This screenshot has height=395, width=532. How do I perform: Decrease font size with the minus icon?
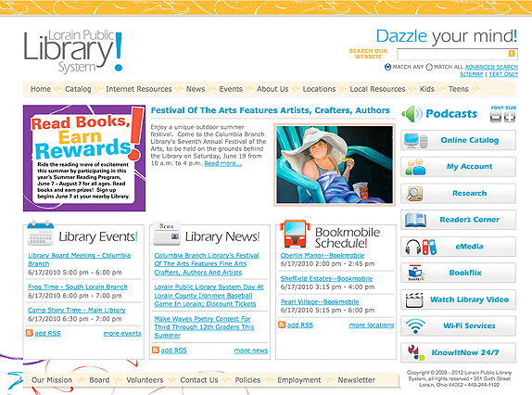(x=495, y=117)
